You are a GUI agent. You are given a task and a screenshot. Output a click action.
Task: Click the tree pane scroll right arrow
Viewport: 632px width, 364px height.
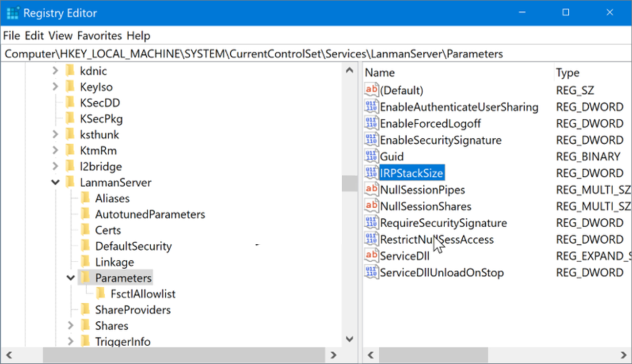click(x=333, y=355)
